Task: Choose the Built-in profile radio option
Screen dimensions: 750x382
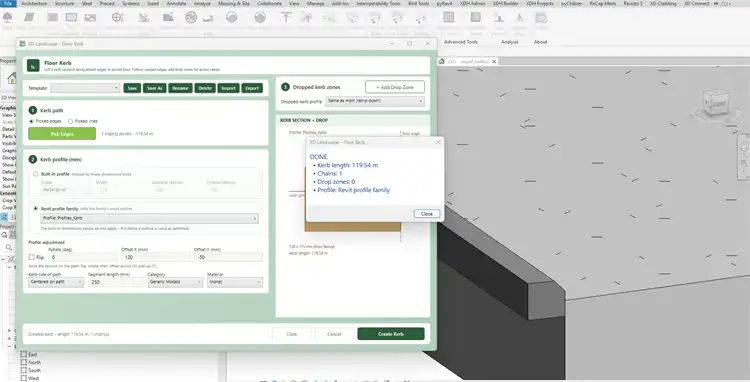Action: [35, 174]
